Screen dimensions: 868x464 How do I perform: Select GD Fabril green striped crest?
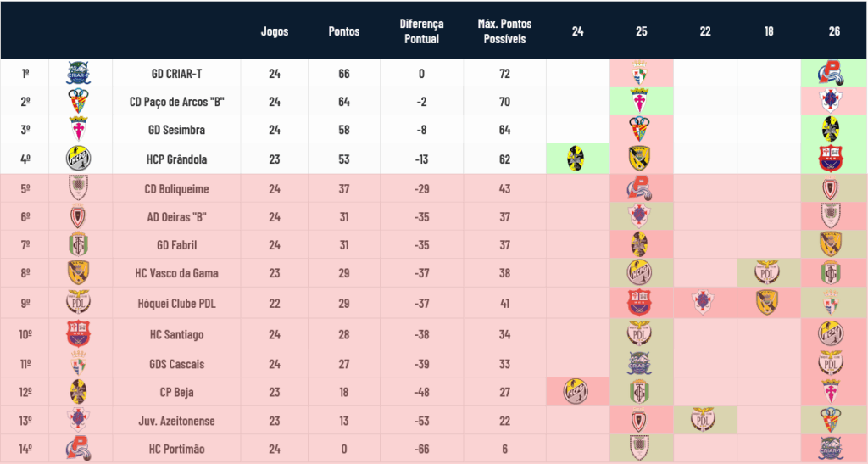78,245
